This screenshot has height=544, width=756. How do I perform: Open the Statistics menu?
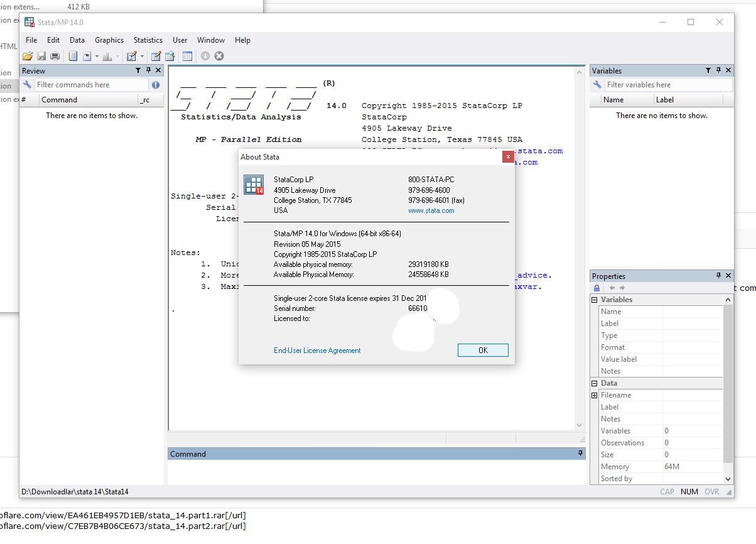coord(148,40)
